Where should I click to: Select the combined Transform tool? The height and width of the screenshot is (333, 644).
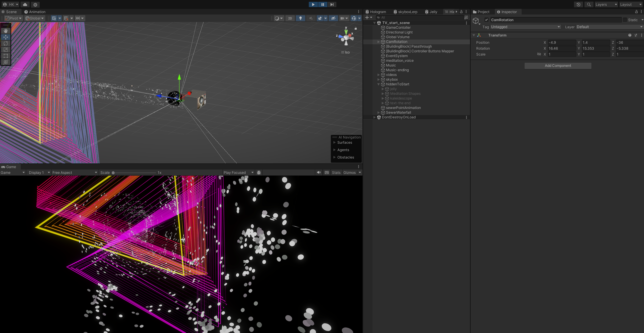click(x=6, y=62)
